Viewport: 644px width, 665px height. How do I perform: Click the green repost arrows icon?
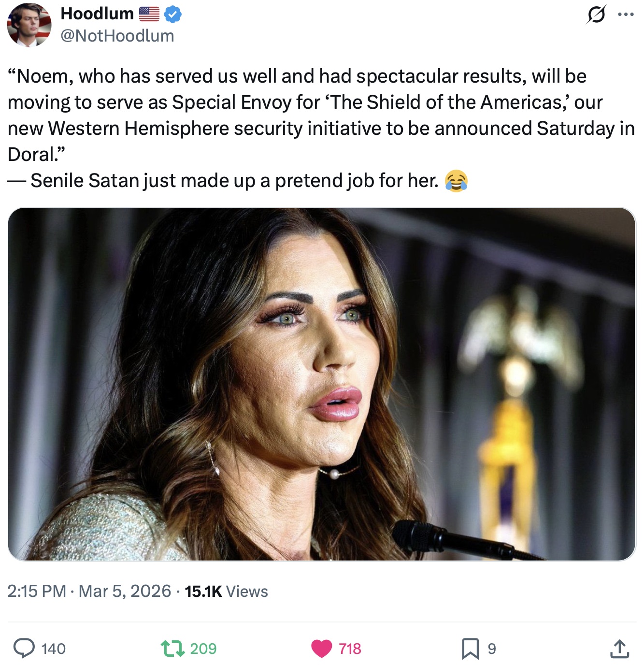click(x=173, y=649)
